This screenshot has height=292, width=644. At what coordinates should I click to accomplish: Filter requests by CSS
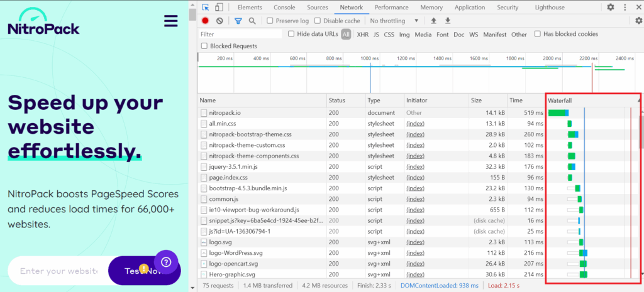[x=389, y=35]
